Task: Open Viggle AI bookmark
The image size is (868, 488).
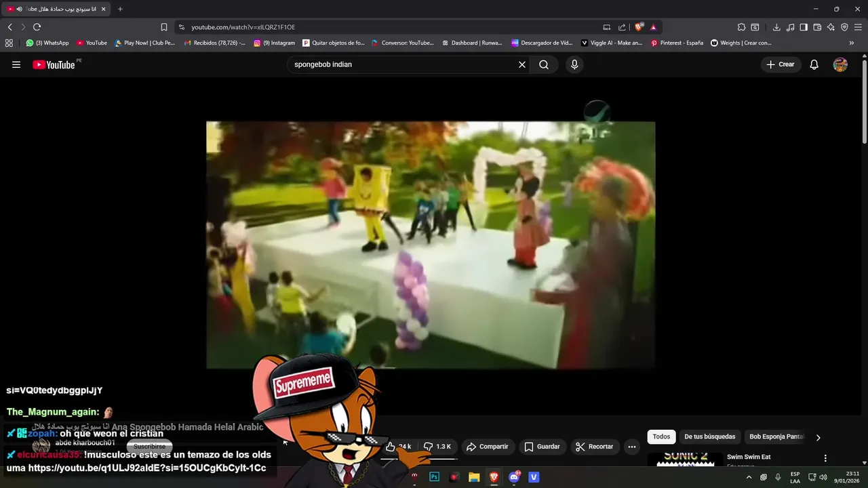Action: (612, 43)
